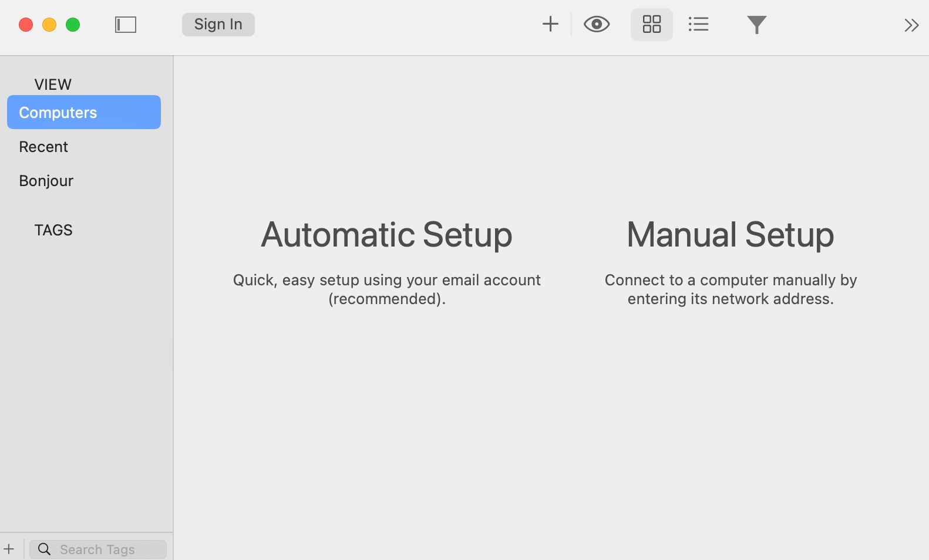
Task: Expand the toolbar overflow chevrons
Action: 911,25
